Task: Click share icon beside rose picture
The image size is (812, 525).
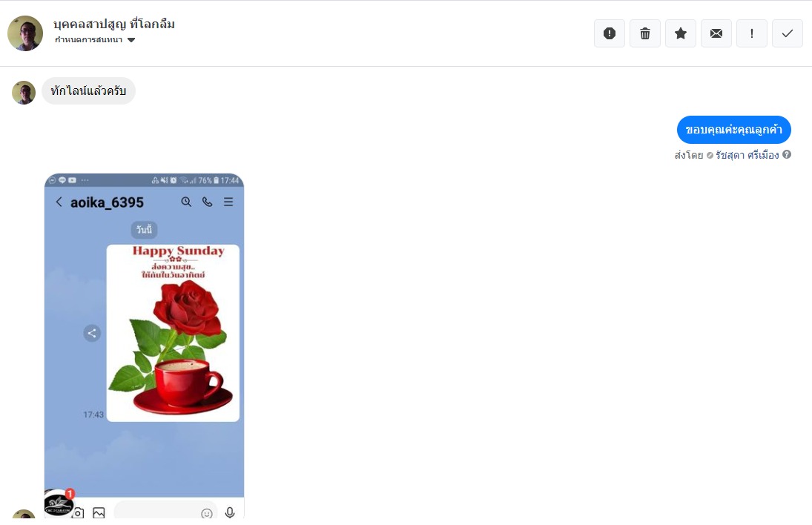Action: tap(92, 333)
